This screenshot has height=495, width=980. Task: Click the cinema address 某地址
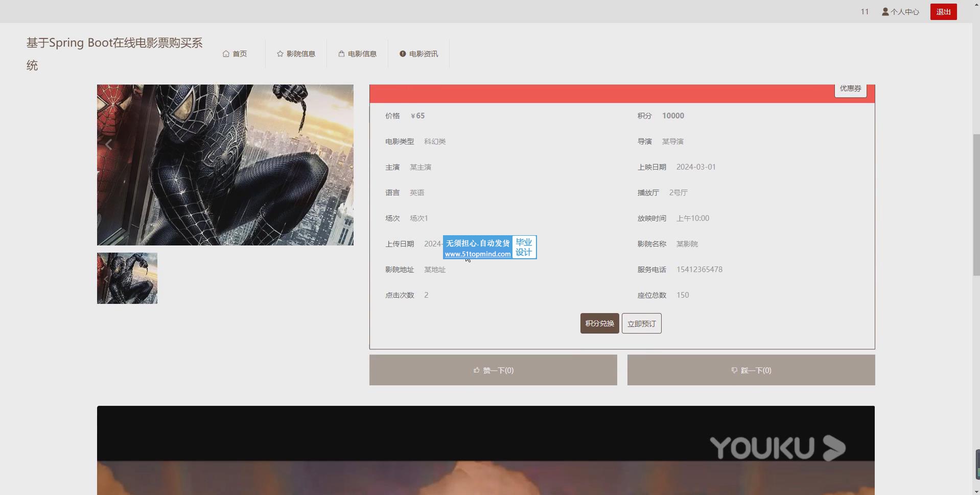435,269
